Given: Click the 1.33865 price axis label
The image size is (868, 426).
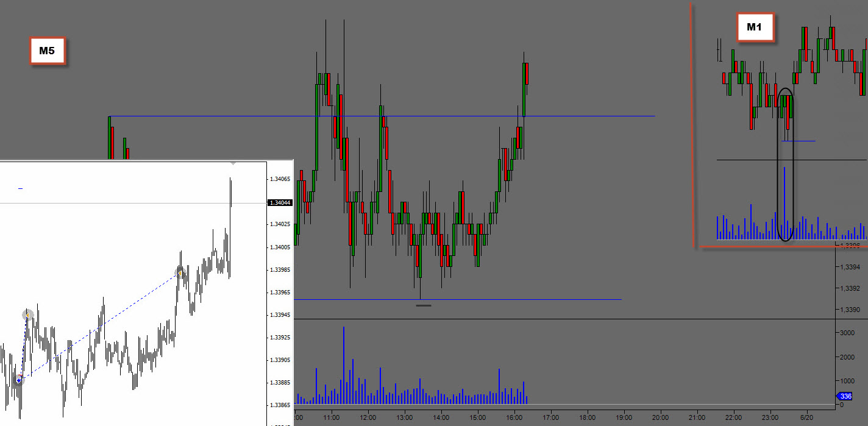Looking at the screenshot, I should click(x=280, y=405).
